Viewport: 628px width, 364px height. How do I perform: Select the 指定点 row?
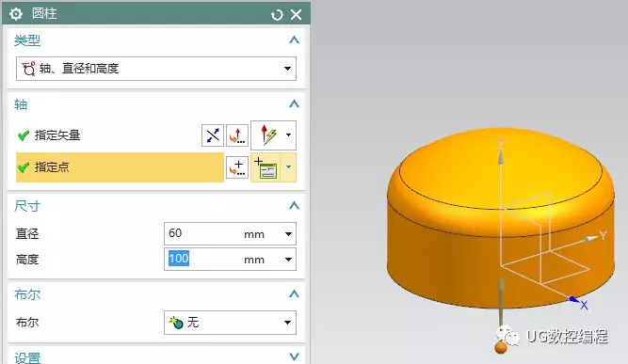coord(120,167)
